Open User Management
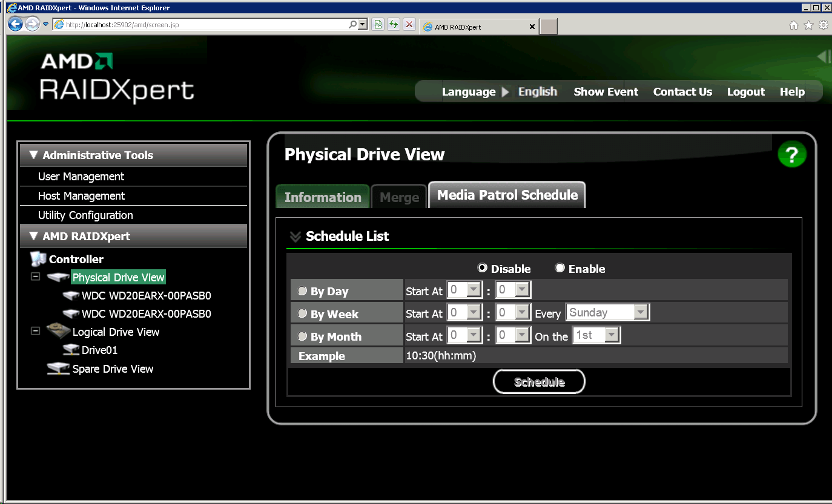Screen dimensions: 832x504 (81, 176)
